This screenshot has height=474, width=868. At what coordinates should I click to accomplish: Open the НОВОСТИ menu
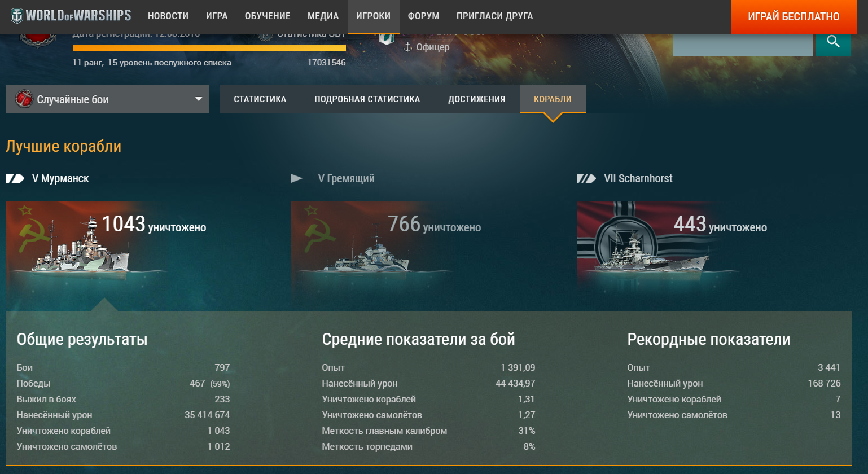point(168,16)
